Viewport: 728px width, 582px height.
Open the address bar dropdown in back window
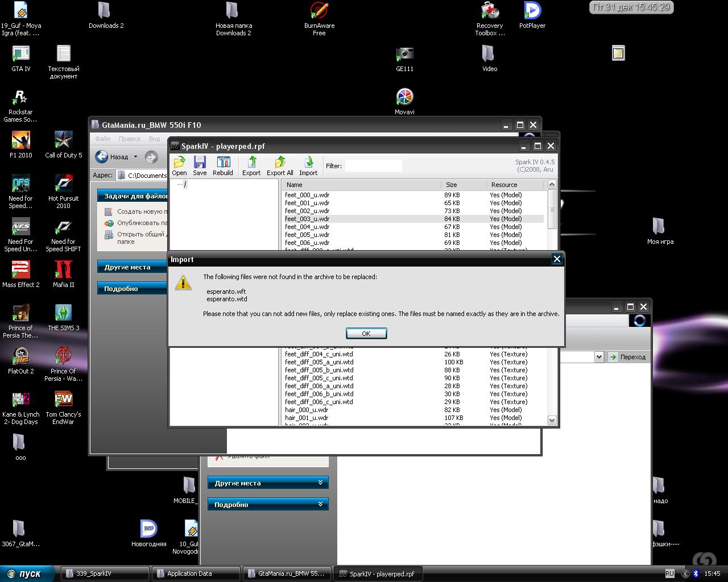click(598, 357)
